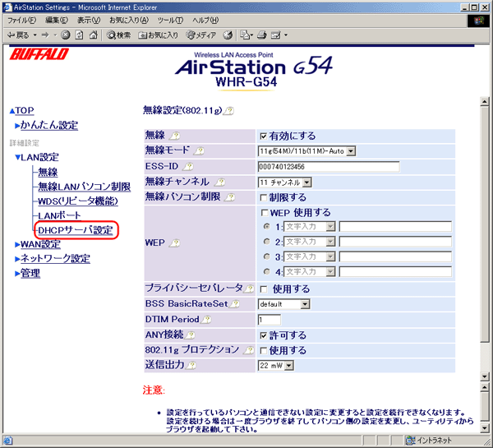Screen dimensions: 493x448
Task: Open help icon for ESS-ID row
Action: click(x=188, y=166)
